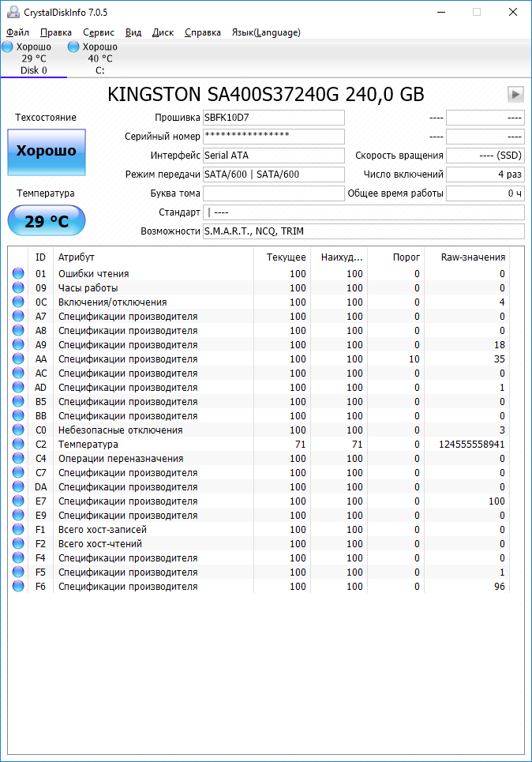Minimize the CrystalDiskInfo window
This screenshot has height=762, width=532.
[x=441, y=12]
